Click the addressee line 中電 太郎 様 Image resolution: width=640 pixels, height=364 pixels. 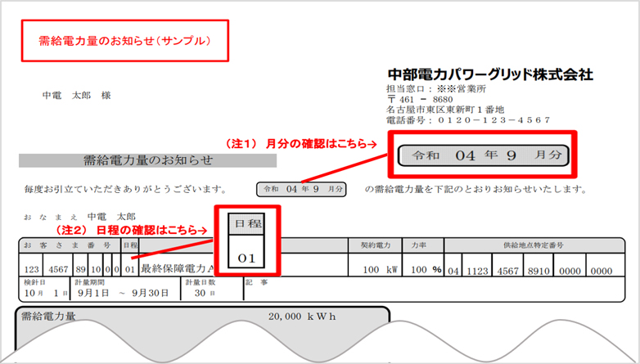[76, 96]
